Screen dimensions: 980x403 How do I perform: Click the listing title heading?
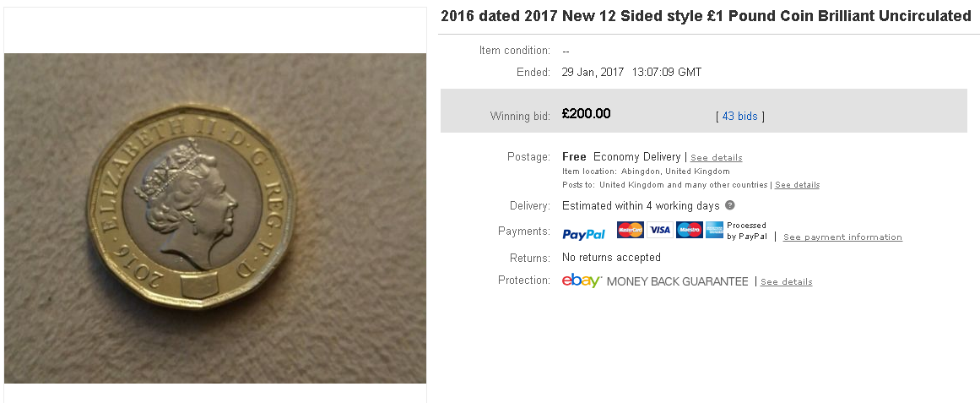tap(706, 16)
